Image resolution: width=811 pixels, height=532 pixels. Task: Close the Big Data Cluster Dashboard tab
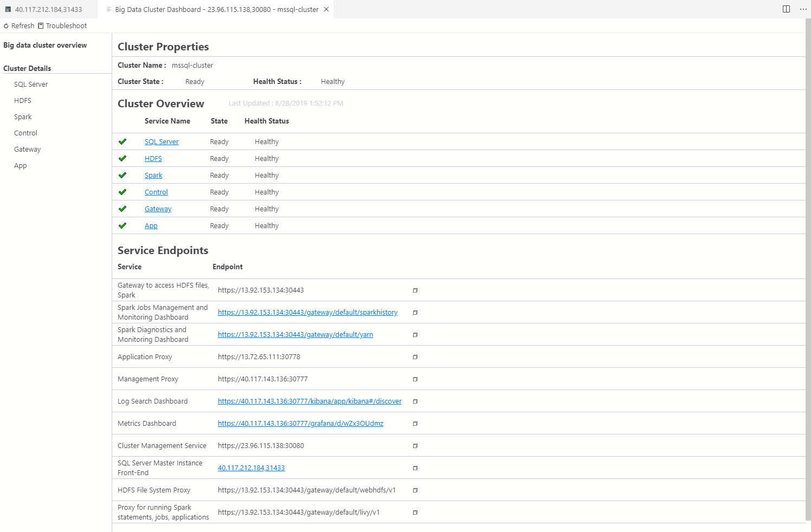(x=326, y=9)
